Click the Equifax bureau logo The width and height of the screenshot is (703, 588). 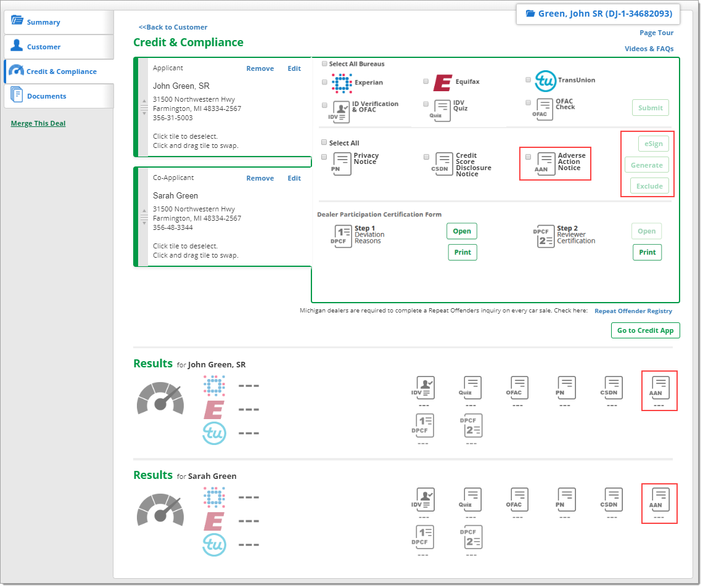[x=443, y=83]
